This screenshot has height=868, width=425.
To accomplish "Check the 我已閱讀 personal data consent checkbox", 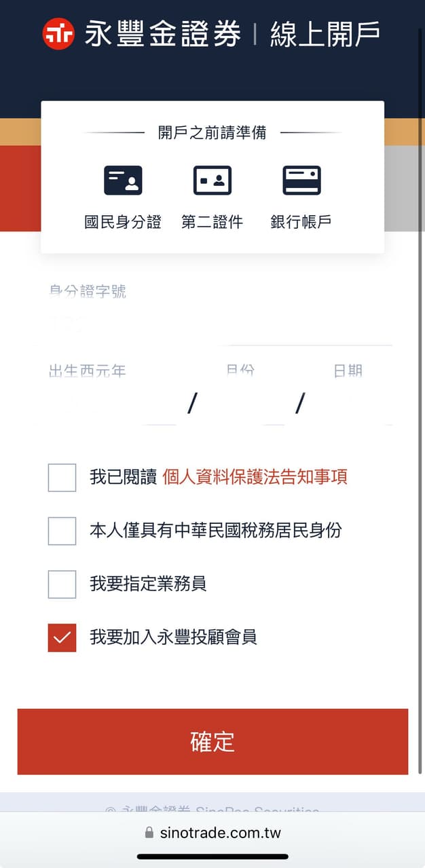I will [x=61, y=478].
